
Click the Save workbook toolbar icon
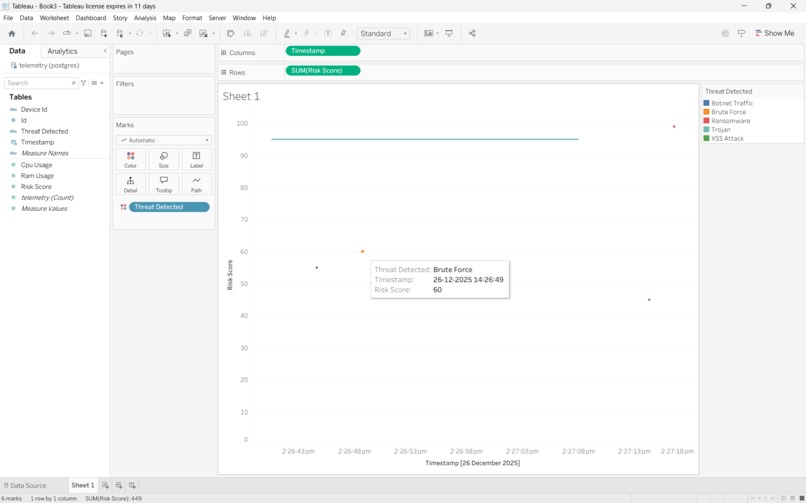point(88,33)
